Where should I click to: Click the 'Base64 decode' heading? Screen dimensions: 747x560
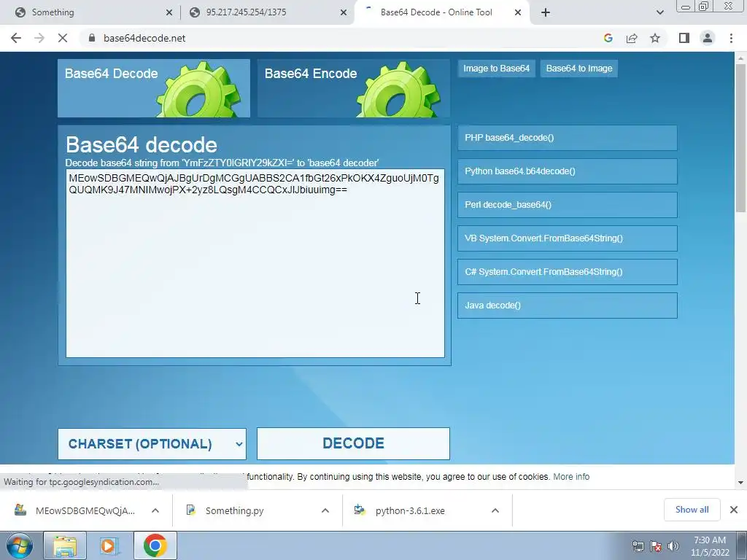click(x=142, y=145)
